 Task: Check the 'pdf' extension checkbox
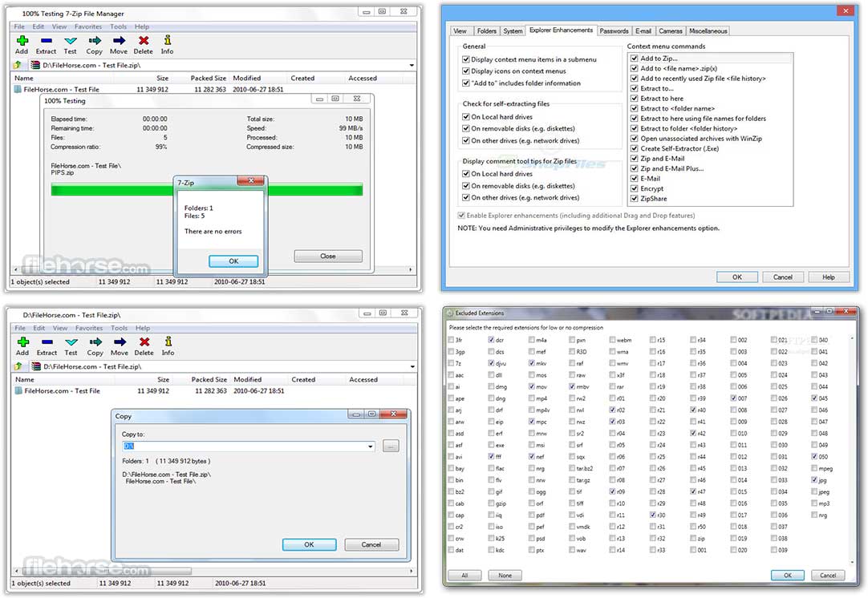point(531,515)
